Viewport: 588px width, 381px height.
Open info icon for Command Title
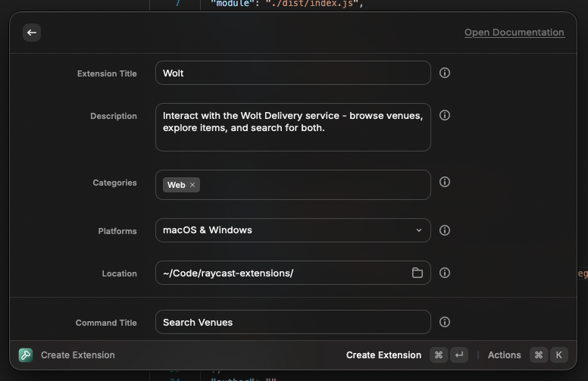click(x=445, y=322)
